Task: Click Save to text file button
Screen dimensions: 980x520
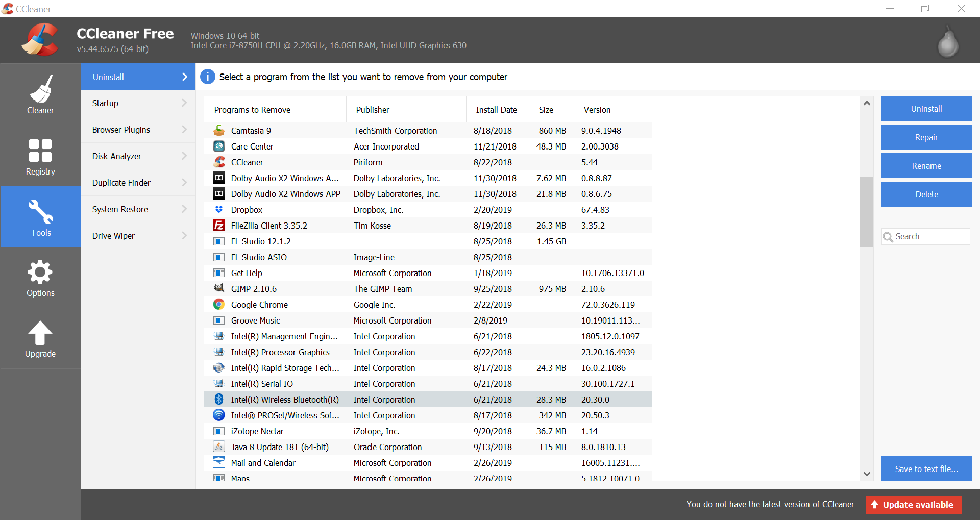Action: point(926,469)
